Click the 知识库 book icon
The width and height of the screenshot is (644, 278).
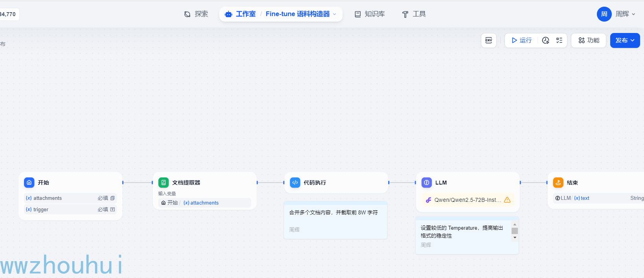358,14
